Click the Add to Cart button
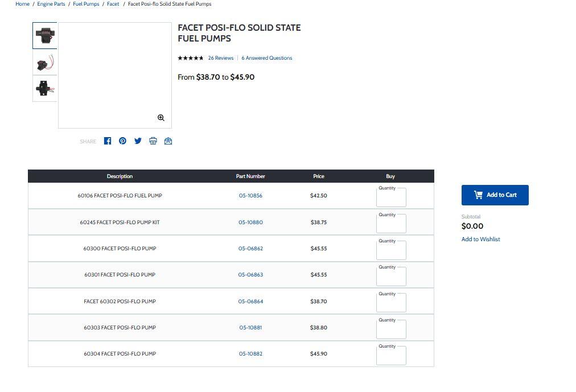The image size is (576, 392). [x=495, y=195]
